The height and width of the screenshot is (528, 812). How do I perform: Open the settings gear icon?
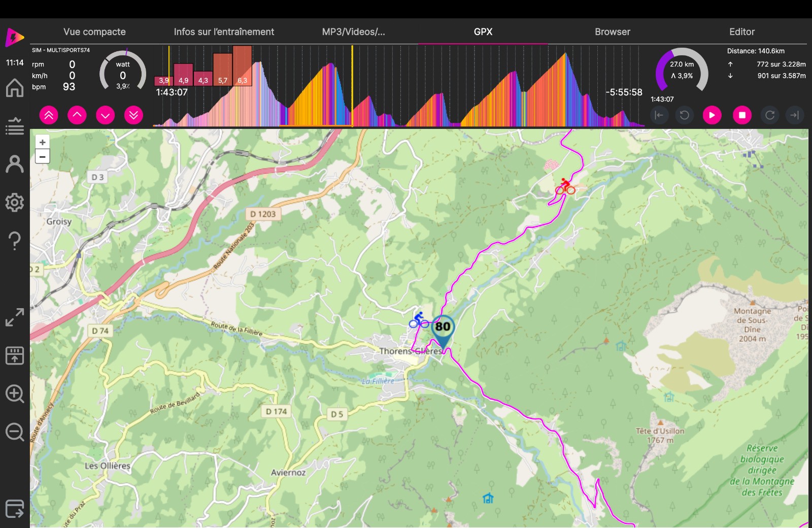pyautogui.click(x=15, y=202)
